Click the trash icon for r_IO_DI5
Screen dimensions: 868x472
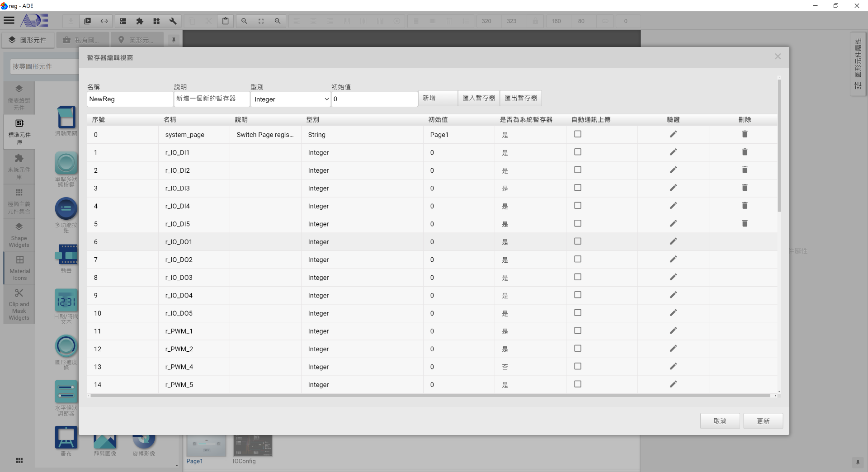coord(745,224)
